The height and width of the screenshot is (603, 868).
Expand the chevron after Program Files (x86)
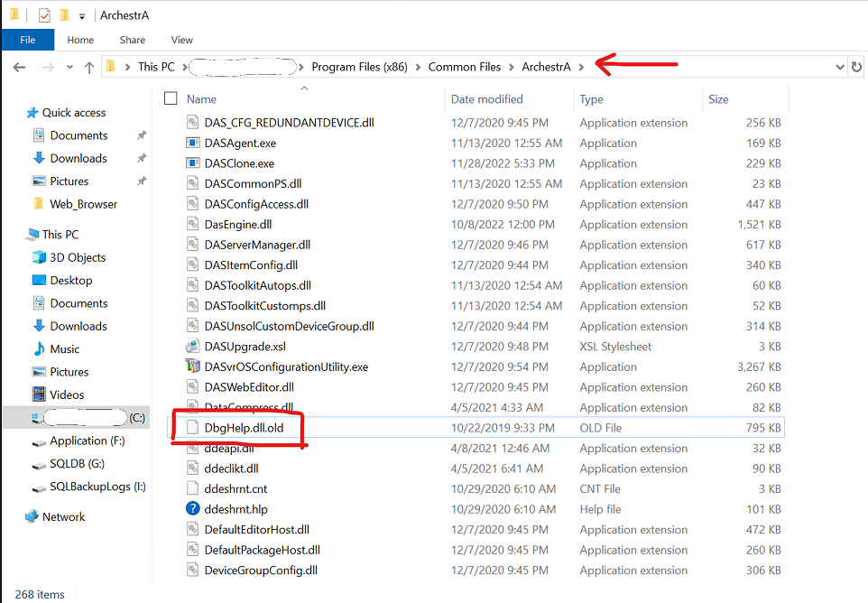point(418,67)
